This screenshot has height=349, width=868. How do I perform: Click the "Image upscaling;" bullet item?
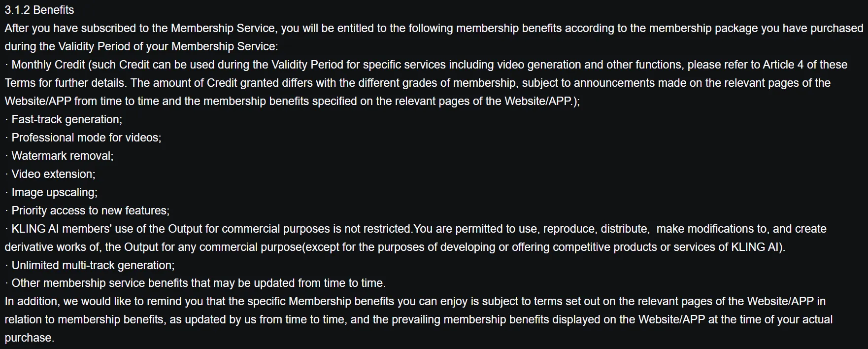pos(54,192)
